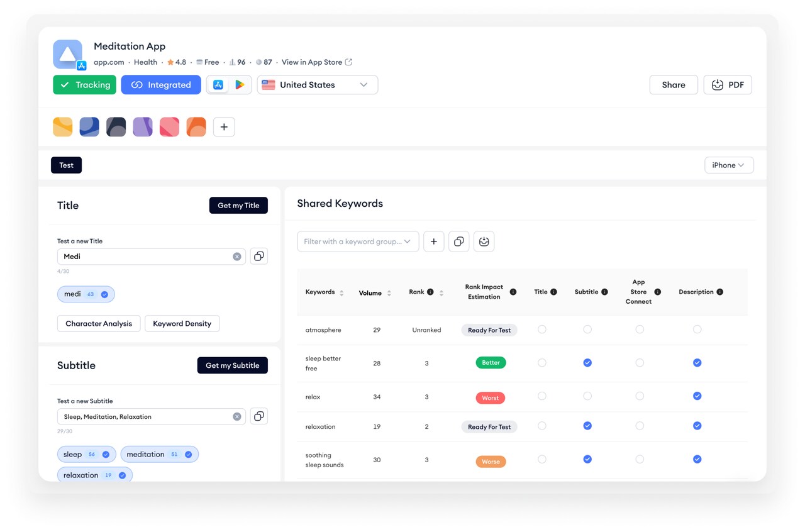Check Subtitle for the relax row
This screenshot has width=805, height=532.
587,396
